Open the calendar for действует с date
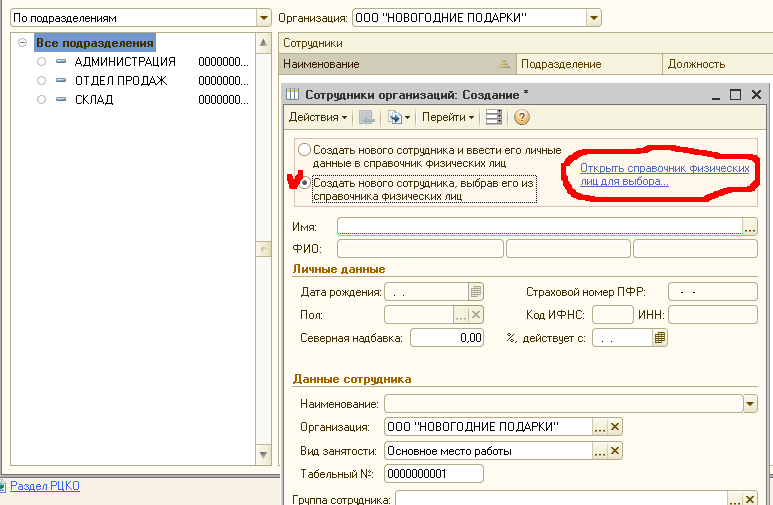 click(660, 338)
